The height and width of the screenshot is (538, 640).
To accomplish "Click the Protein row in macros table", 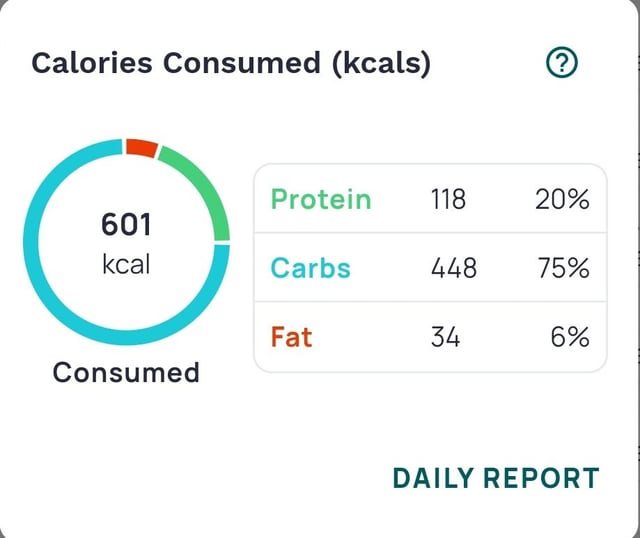I will pos(430,199).
